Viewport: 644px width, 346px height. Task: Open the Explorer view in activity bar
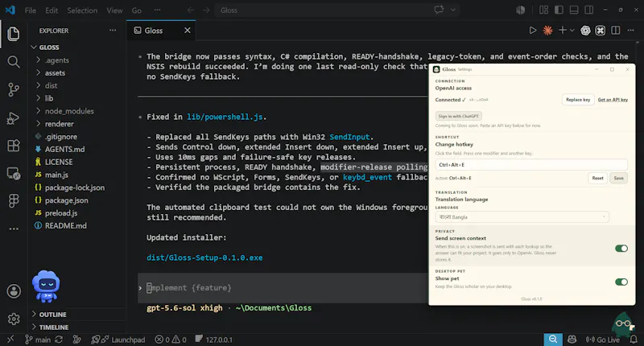pos(14,34)
